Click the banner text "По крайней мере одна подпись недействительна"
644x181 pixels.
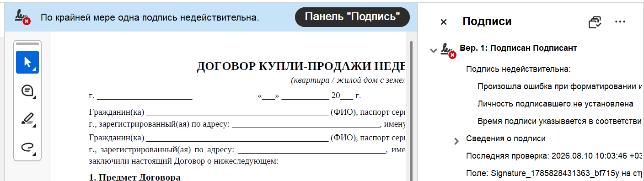(x=150, y=18)
